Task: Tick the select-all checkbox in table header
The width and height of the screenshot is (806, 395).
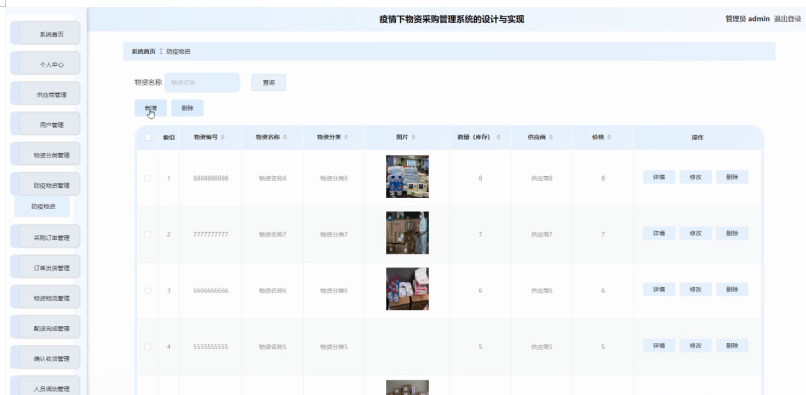Action: [148, 137]
